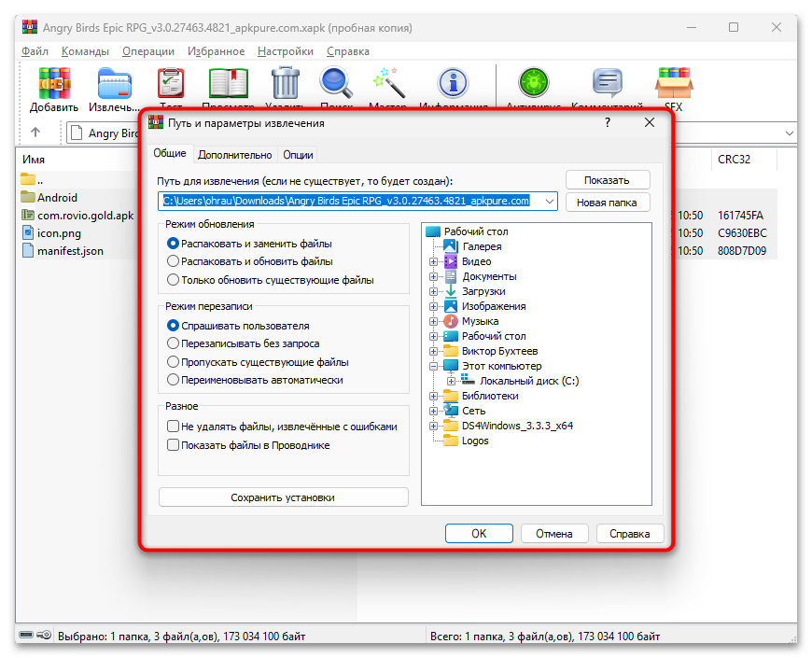This screenshot has width=812, height=658.
Task: Click the Test clipboard toolbar icon
Action: point(171,83)
